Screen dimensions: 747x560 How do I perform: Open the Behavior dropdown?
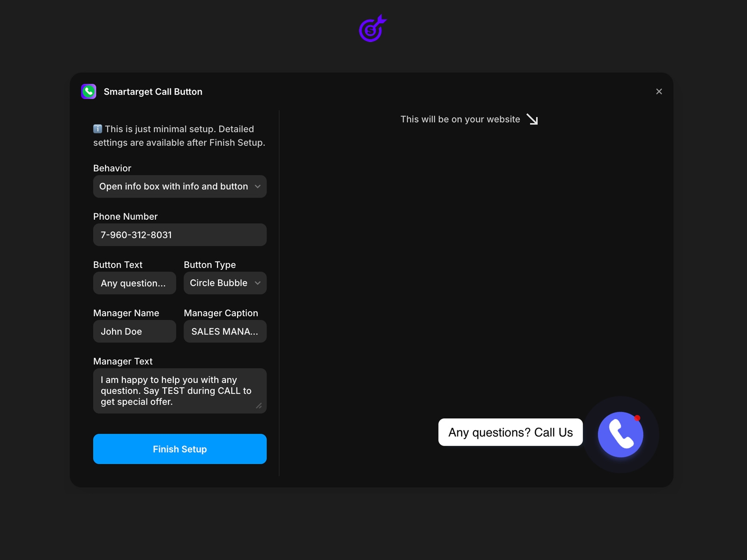click(x=180, y=187)
